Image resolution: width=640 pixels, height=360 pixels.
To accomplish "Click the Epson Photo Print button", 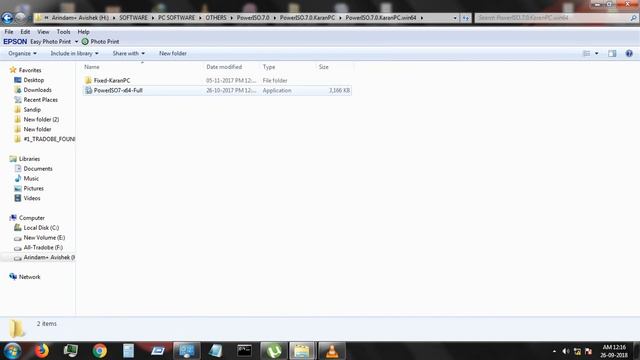I will pos(100,42).
